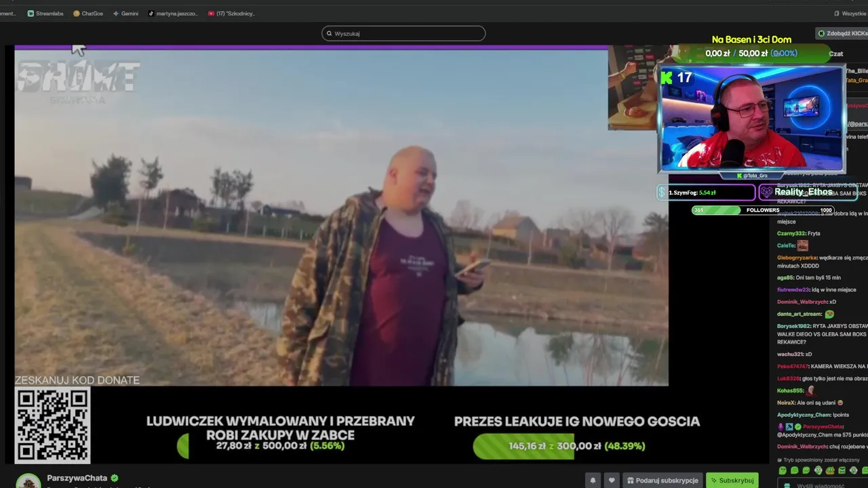The height and width of the screenshot is (488, 868).
Task: Insert the sixth quick emote above the chat input
Action: (842, 470)
